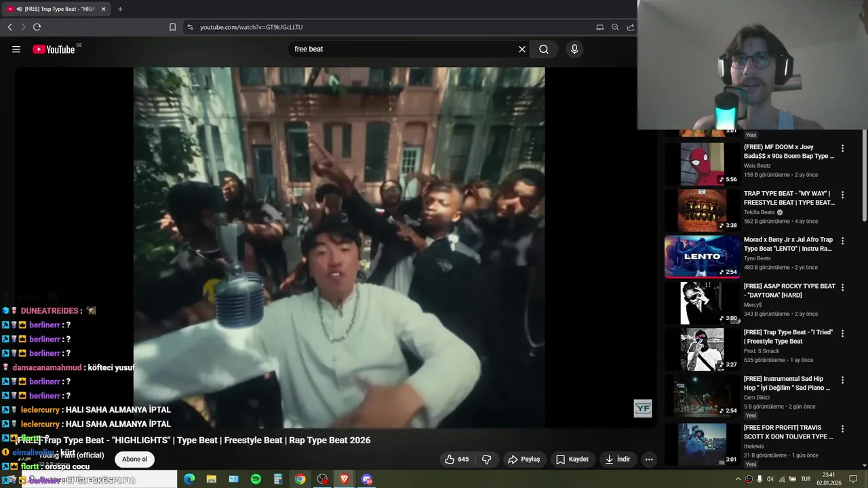The height and width of the screenshot is (488, 868).
Task: Open the cast/media icon in the address bar
Action: [x=599, y=27]
